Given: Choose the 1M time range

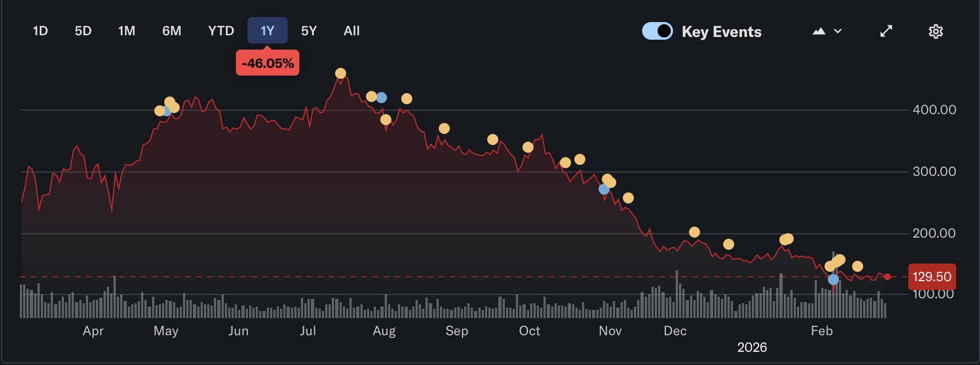Looking at the screenshot, I should click(x=126, y=31).
